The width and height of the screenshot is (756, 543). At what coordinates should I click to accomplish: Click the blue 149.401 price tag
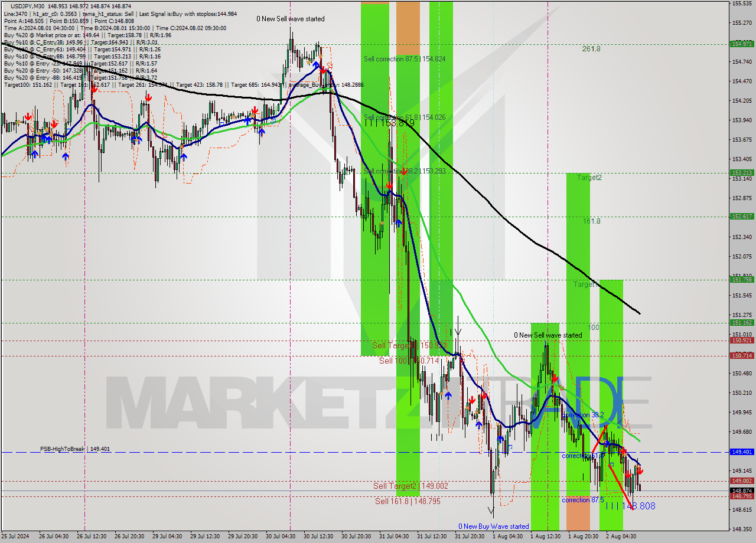coord(742,452)
